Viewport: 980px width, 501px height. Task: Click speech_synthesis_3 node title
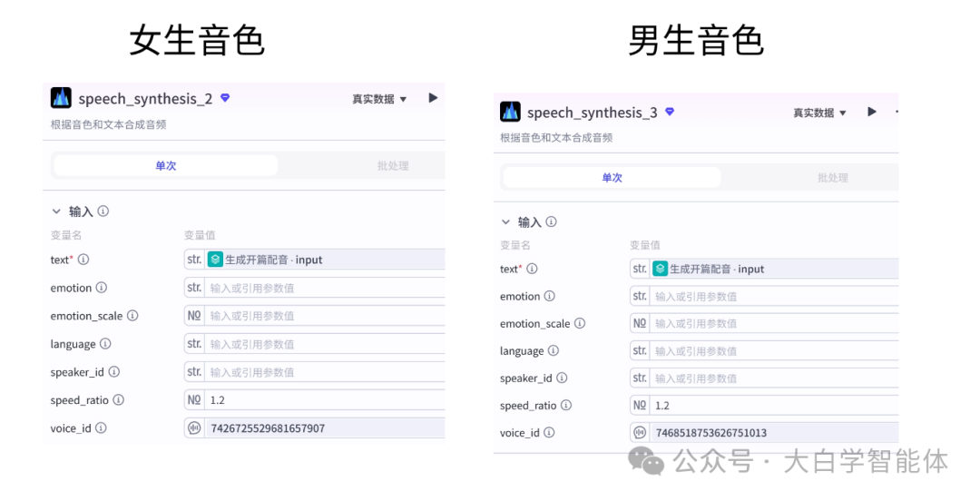coord(593,113)
